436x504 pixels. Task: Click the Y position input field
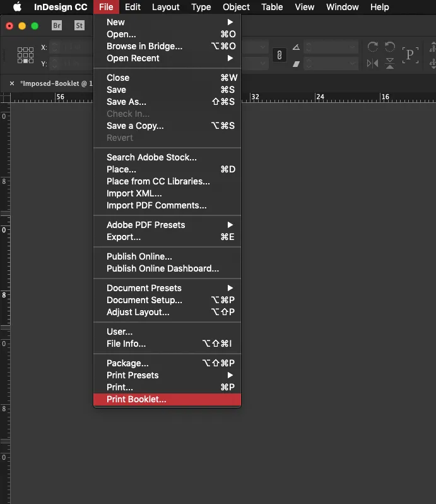click(x=76, y=64)
